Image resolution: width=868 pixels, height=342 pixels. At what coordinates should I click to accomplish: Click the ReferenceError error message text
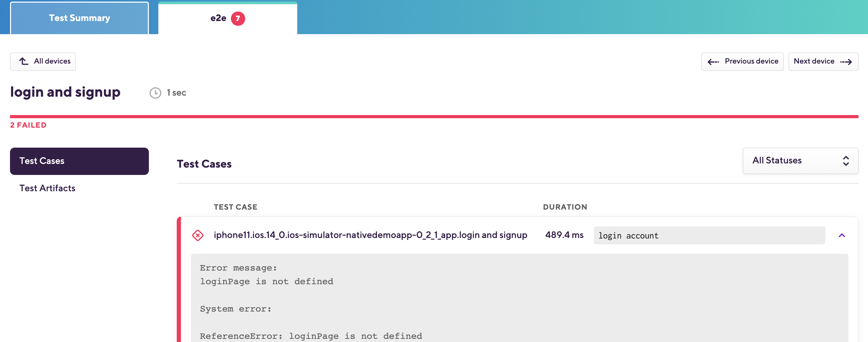(x=311, y=336)
